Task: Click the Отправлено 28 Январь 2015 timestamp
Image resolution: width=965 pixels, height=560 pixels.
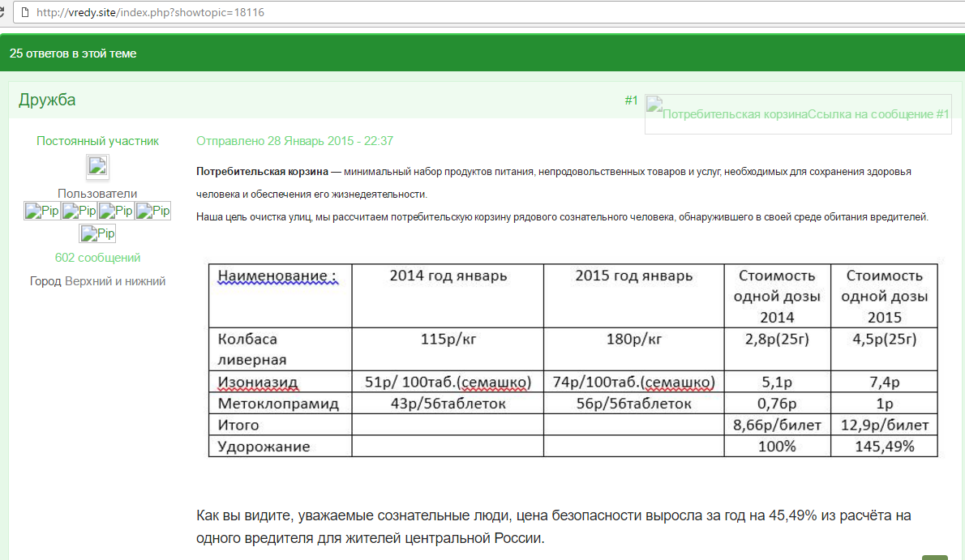Action: tap(294, 141)
